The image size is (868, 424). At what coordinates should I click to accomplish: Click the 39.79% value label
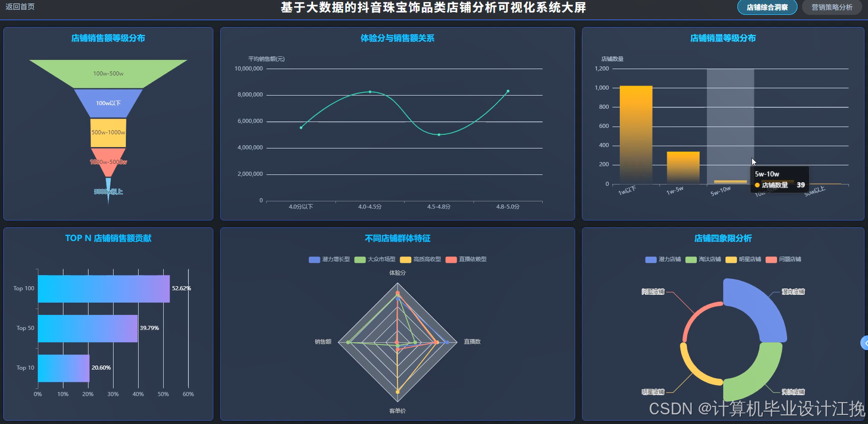[x=150, y=328]
